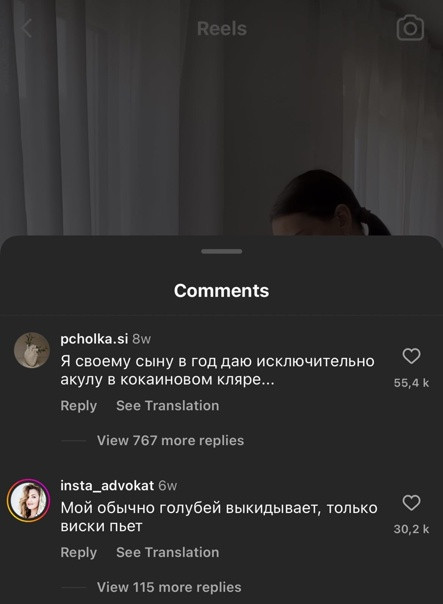Open the camera icon in Reels header
The width and height of the screenshot is (443, 604).
tap(410, 28)
